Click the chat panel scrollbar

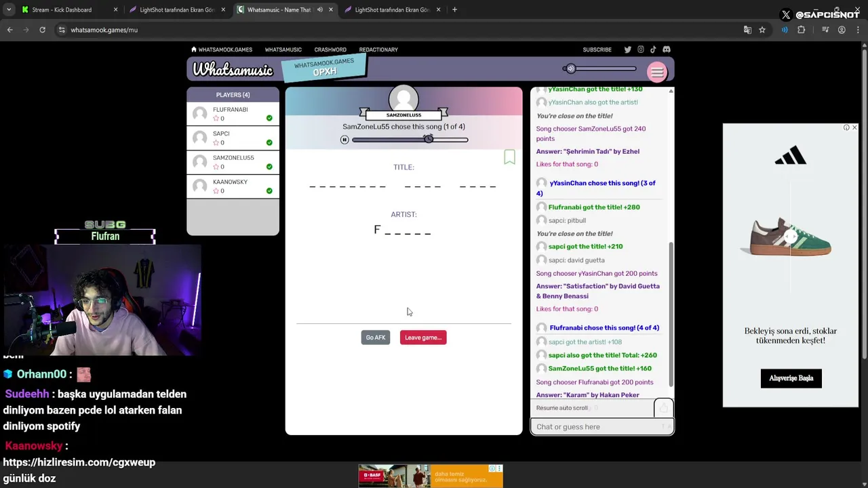[671, 314]
